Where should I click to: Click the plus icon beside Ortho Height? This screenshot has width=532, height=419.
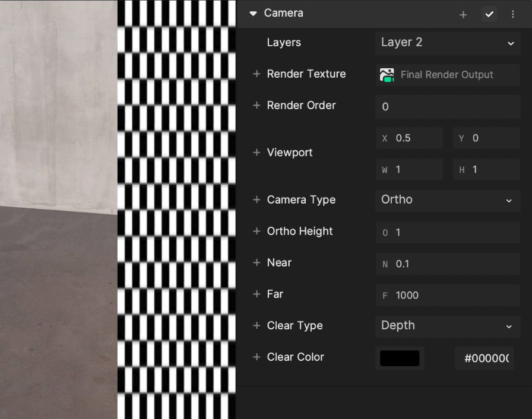coord(256,231)
